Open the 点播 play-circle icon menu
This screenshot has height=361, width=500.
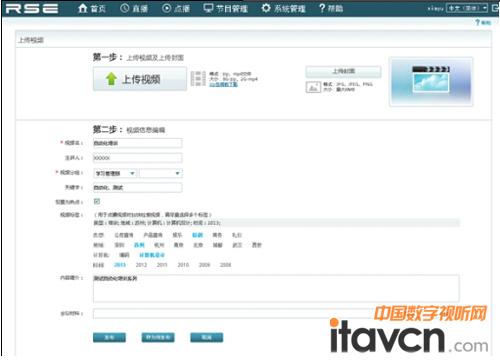tap(167, 8)
